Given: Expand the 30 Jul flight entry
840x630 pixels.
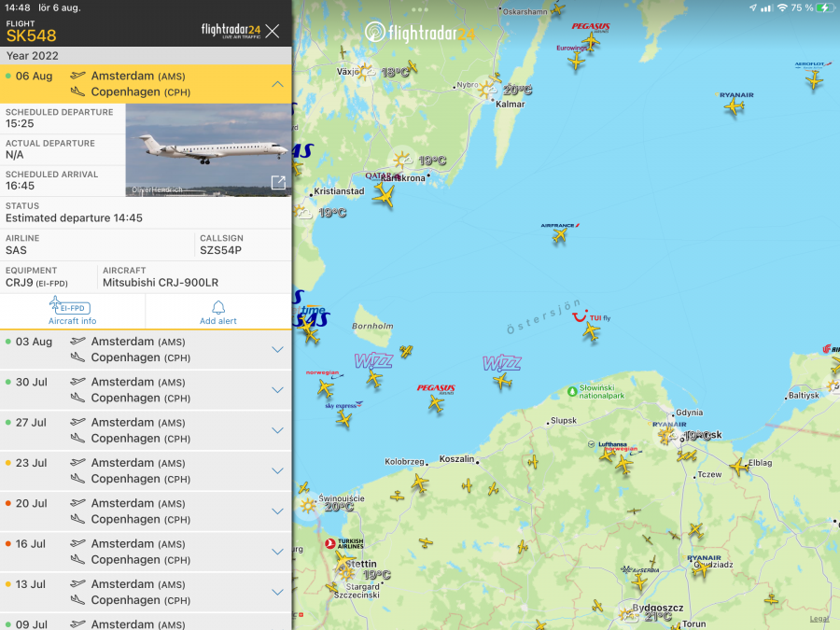Looking at the screenshot, I should point(277,390).
